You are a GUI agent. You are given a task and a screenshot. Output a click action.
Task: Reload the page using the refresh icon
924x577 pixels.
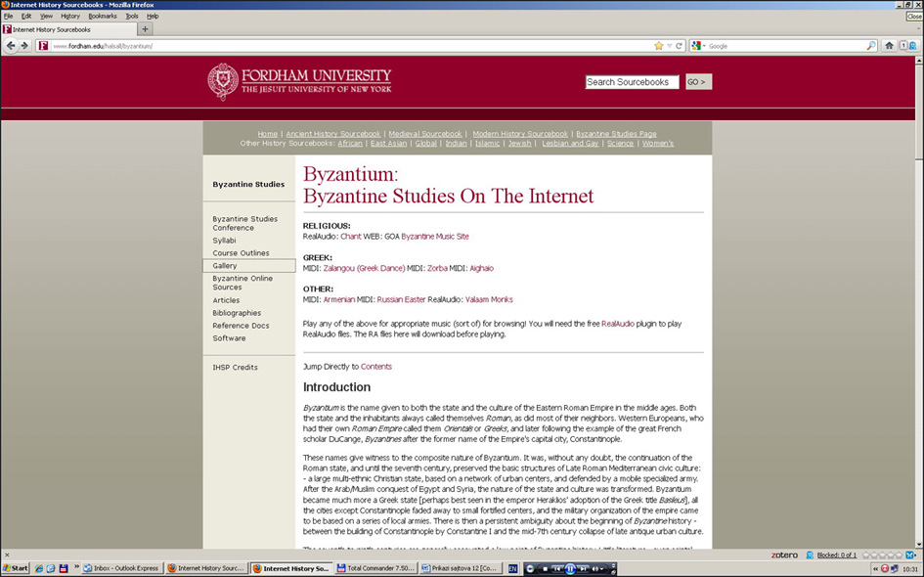(x=681, y=46)
